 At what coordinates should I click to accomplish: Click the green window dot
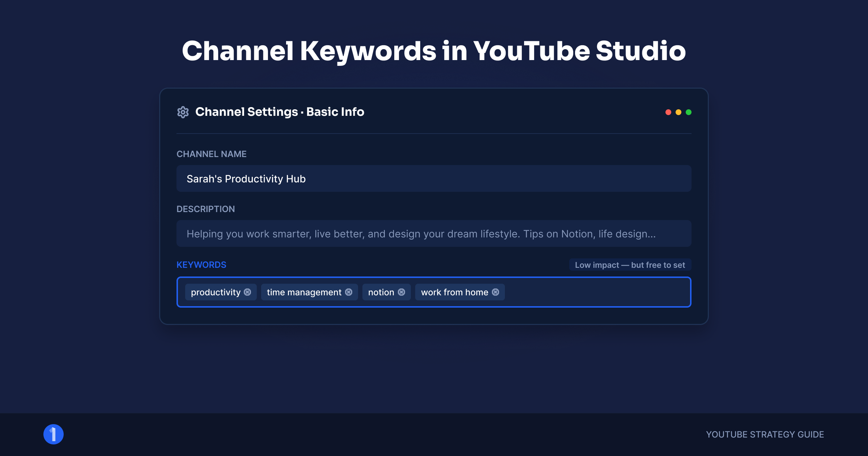click(689, 112)
